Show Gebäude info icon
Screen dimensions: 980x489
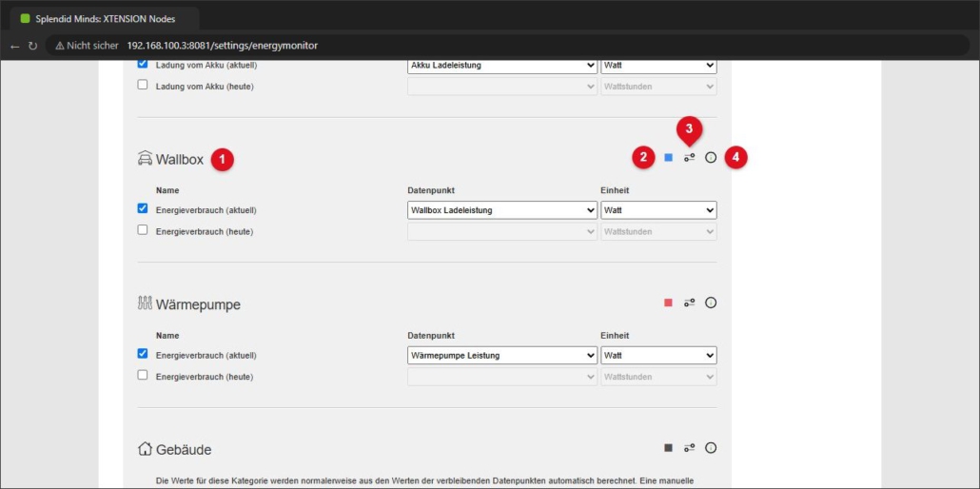(x=711, y=448)
